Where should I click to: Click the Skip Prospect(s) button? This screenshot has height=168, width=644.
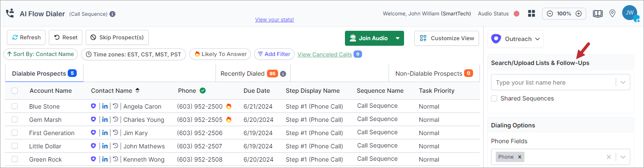(117, 38)
